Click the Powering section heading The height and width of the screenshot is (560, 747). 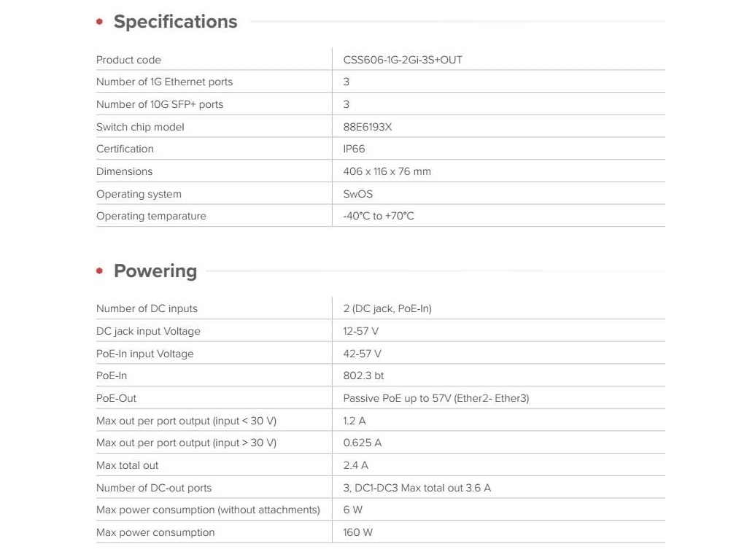155,271
